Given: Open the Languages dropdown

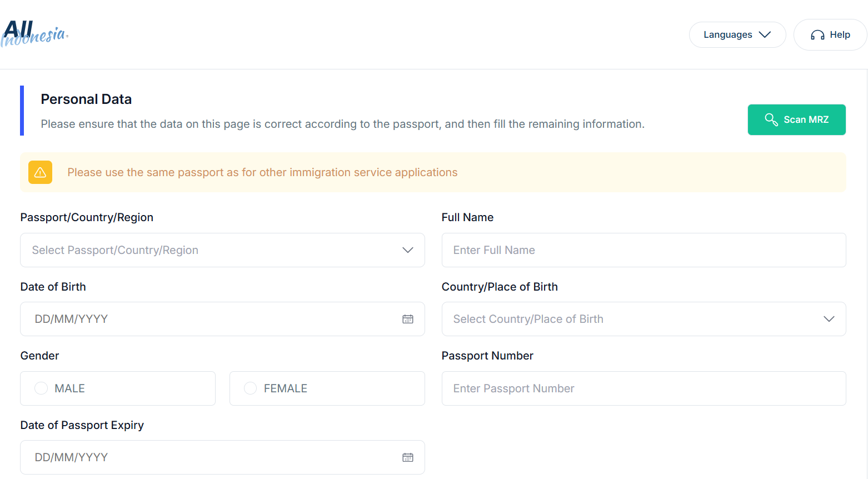Looking at the screenshot, I should (737, 34).
